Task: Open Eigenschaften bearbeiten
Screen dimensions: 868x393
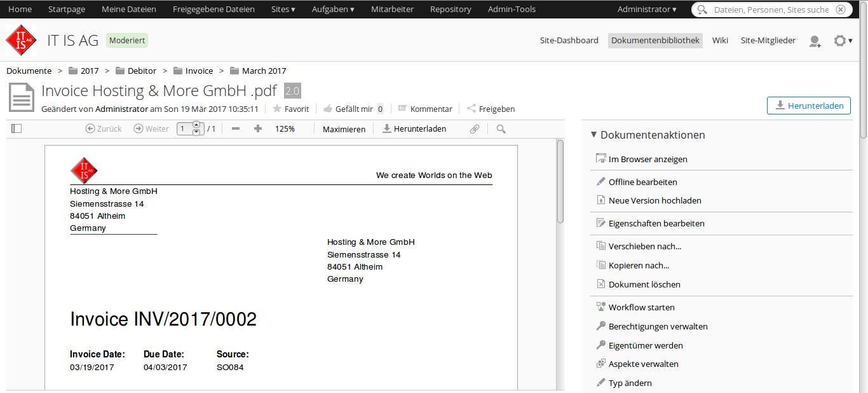Action: 656,223
